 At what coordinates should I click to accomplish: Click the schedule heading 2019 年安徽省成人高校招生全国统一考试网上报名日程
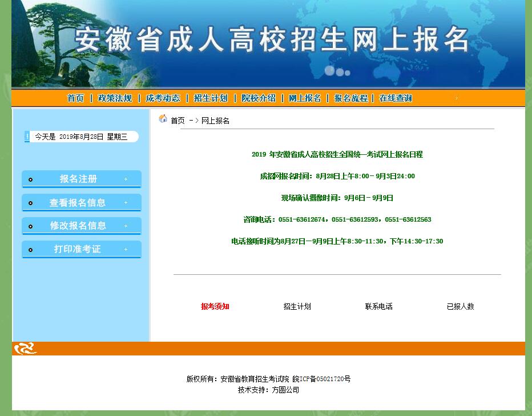[337, 154]
